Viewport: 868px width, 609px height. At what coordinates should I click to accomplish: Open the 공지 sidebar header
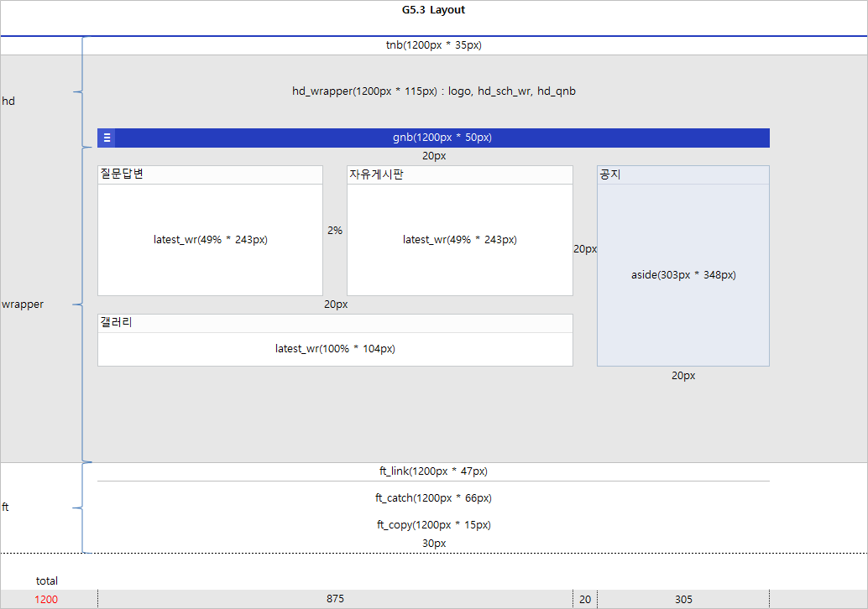tap(610, 174)
